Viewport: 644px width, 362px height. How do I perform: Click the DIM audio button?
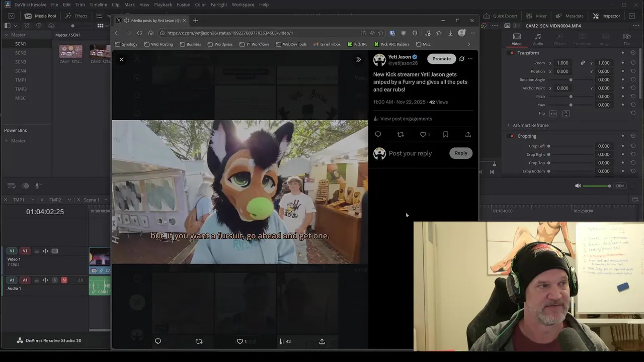point(620,186)
